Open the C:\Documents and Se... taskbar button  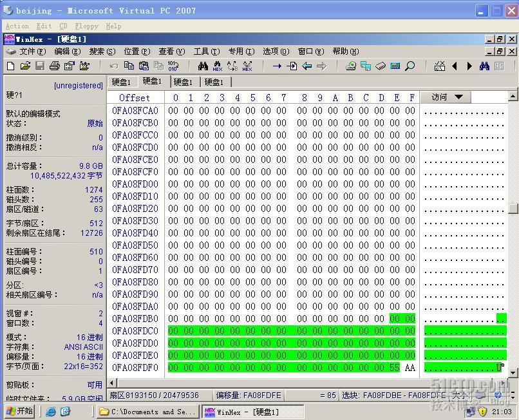[x=148, y=412]
